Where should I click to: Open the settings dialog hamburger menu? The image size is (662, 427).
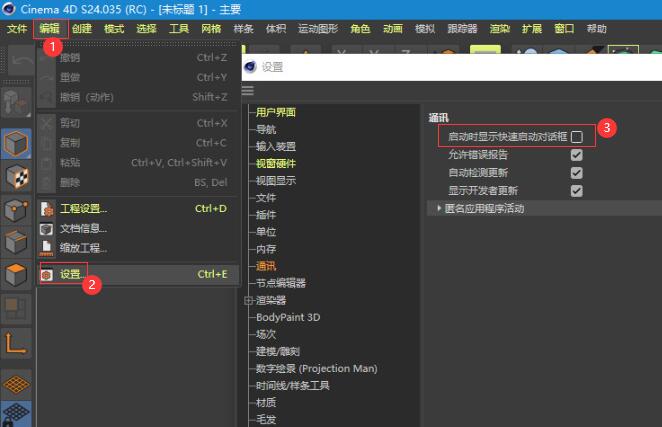point(248,90)
